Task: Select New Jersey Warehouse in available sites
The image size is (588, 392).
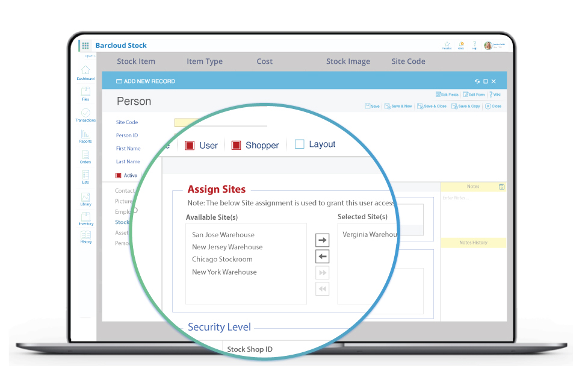Action: pos(227,247)
